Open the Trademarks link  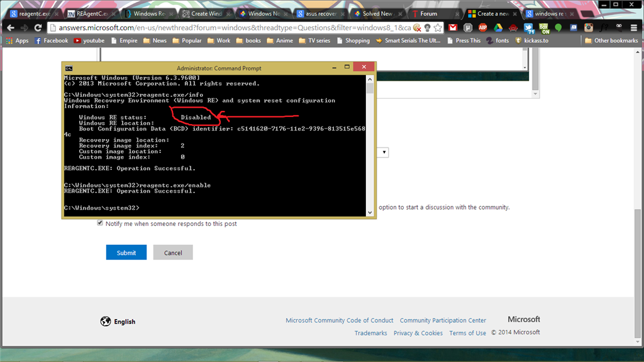coord(370,333)
